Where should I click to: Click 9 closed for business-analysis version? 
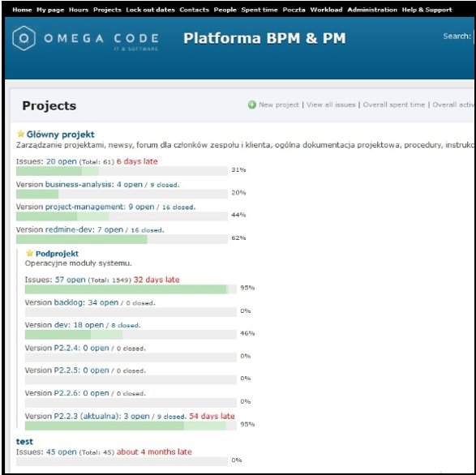(x=165, y=185)
